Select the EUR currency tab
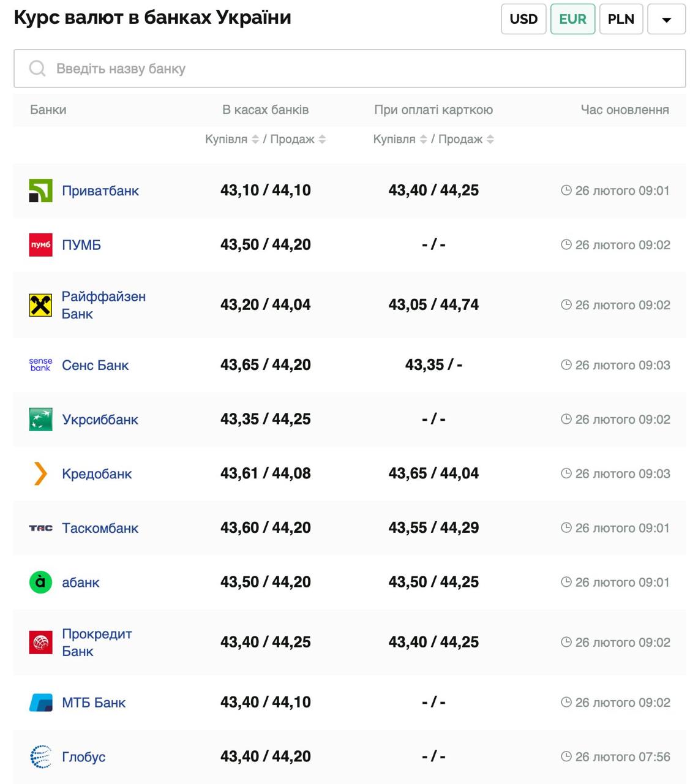 coord(572,19)
